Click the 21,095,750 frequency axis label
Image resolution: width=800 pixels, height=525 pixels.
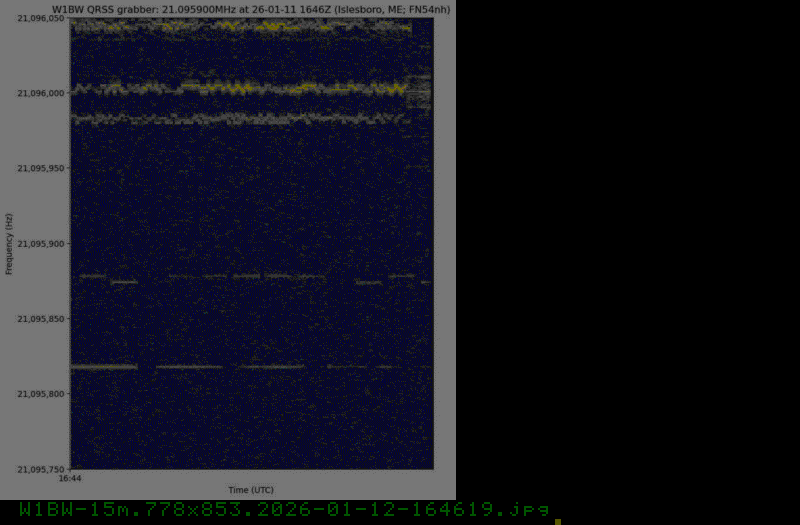[x=41, y=469]
